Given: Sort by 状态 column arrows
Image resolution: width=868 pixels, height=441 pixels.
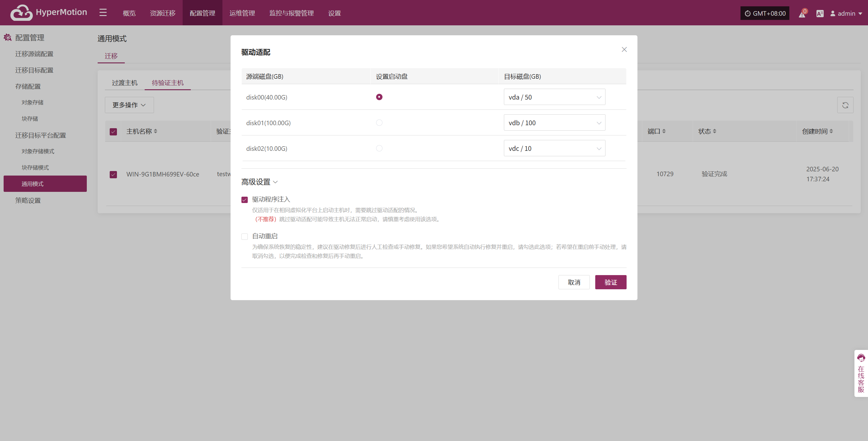Looking at the screenshot, I should [714, 131].
